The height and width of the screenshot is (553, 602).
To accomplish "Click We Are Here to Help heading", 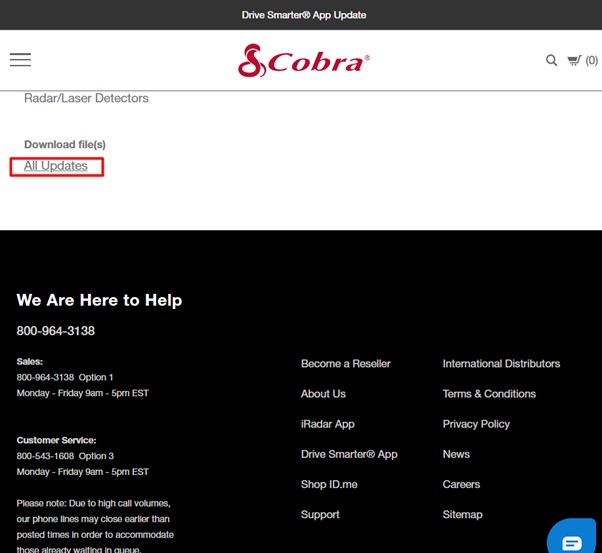I will click(99, 300).
